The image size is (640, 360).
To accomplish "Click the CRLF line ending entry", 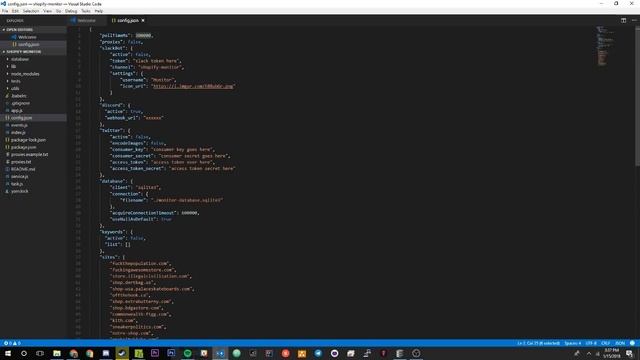I will coord(605,343).
